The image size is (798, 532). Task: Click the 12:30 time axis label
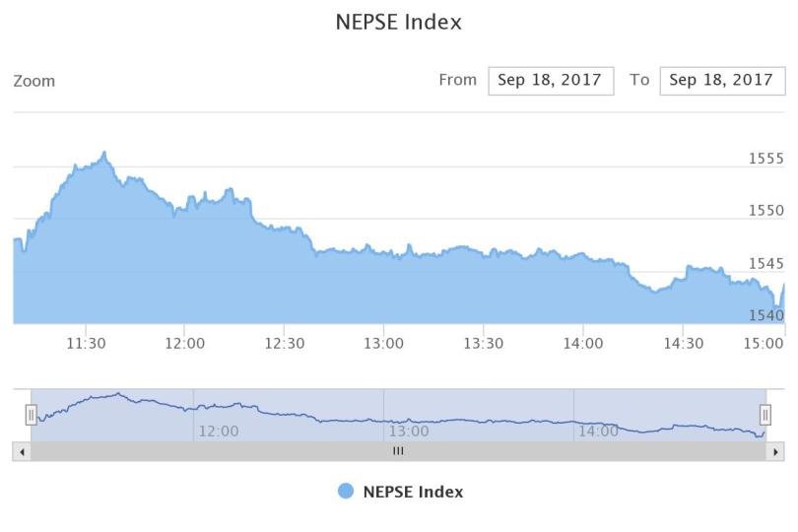284,343
